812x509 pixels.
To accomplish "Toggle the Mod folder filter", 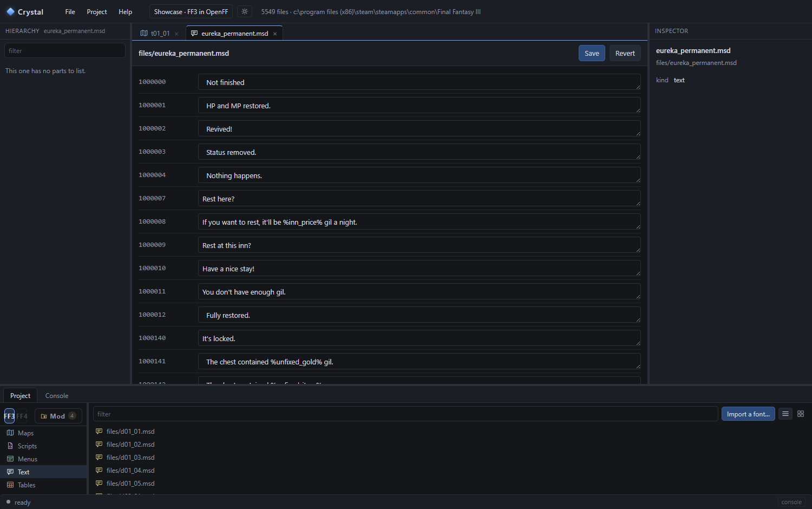I will point(58,416).
